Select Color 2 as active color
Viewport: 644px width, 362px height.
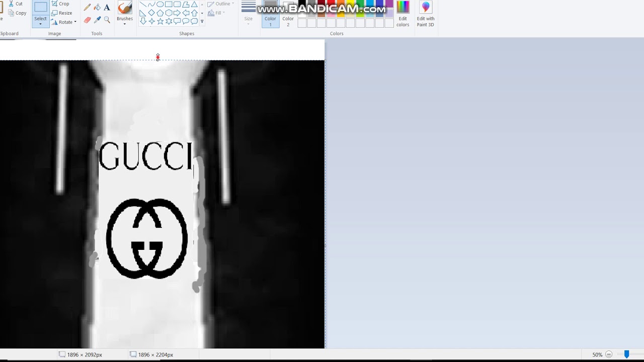tap(288, 14)
